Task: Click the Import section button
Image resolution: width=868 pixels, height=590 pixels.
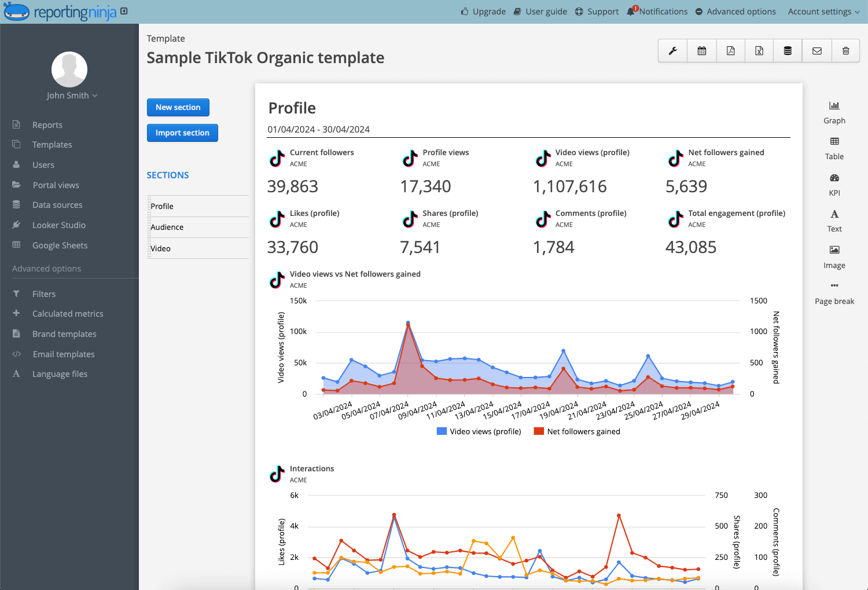Action: 182,133
